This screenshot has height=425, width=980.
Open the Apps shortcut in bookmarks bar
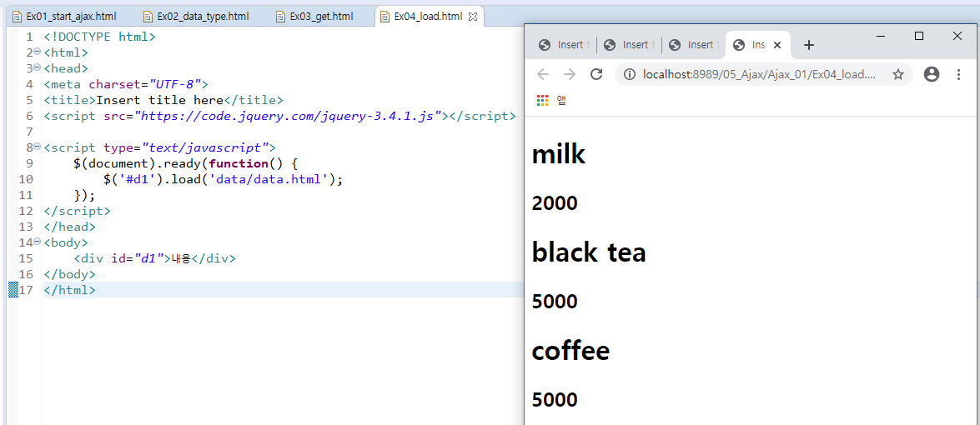coord(551,100)
